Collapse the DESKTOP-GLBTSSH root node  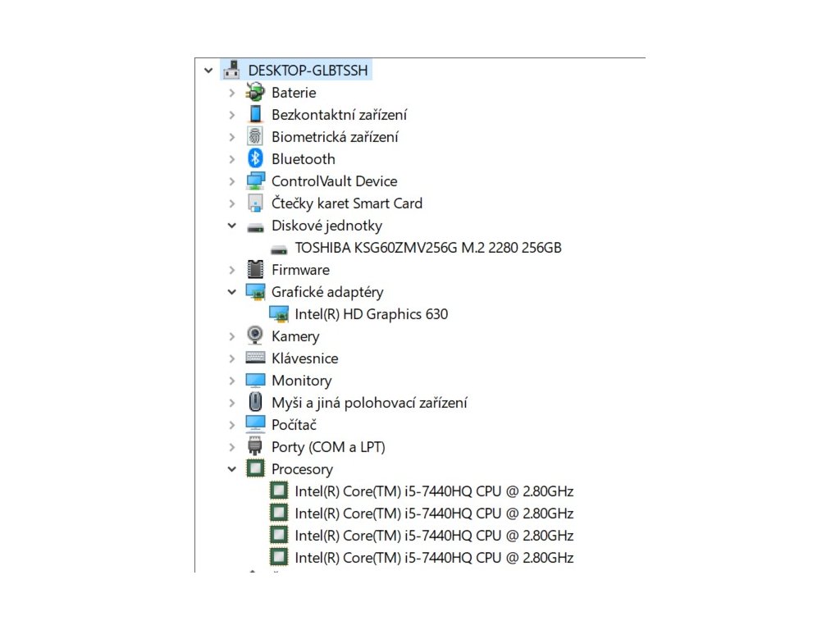(x=208, y=71)
